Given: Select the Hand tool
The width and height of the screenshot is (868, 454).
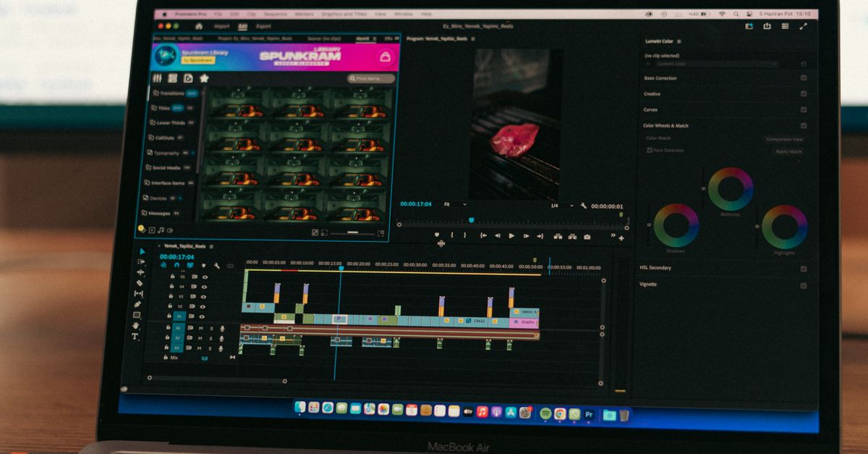Looking at the screenshot, I should coord(136,326).
